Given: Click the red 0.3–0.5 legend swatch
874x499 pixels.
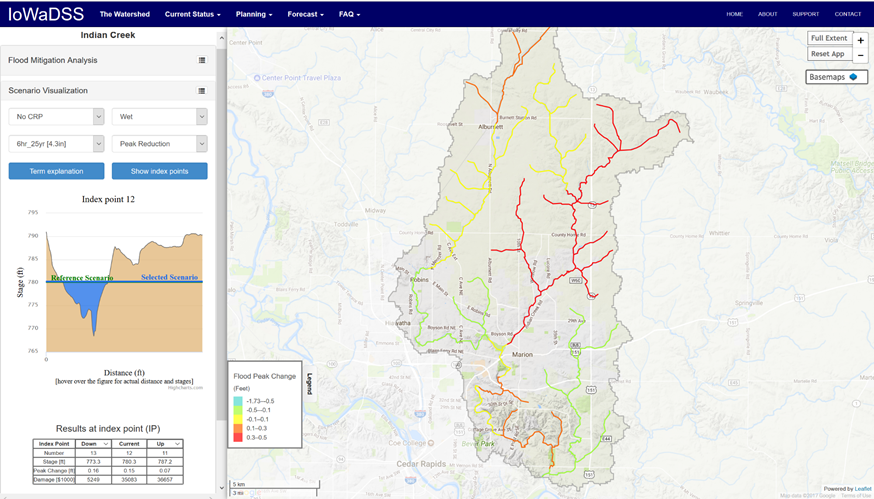Looking at the screenshot, I should point(237,436).
